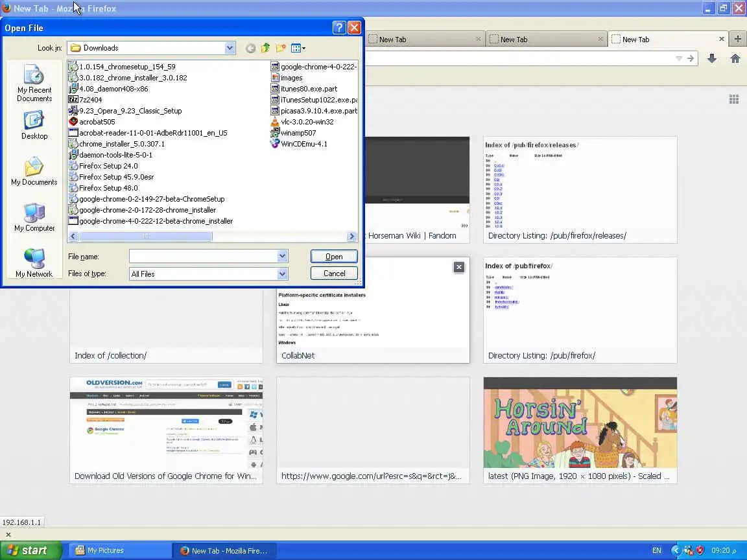Select chrome_installer_5.0.307.1 file
This screenshot has height=560, width=747.
(117, 144)
